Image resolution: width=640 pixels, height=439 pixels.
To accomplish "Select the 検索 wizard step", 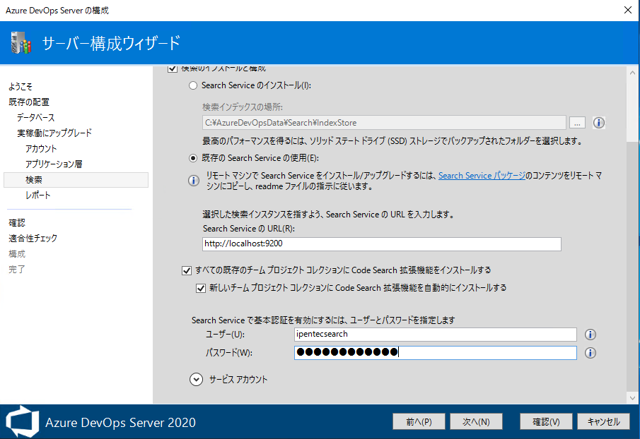I will [76, 180].
